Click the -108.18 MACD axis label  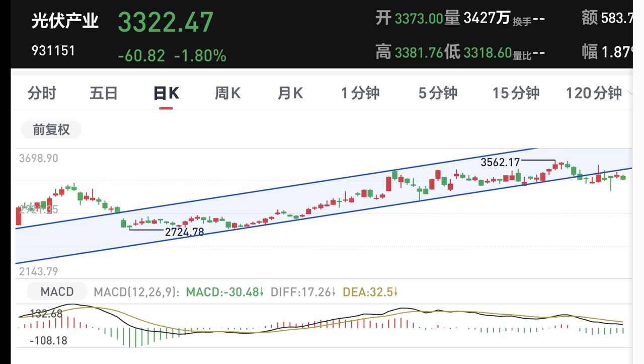[48, 341]
